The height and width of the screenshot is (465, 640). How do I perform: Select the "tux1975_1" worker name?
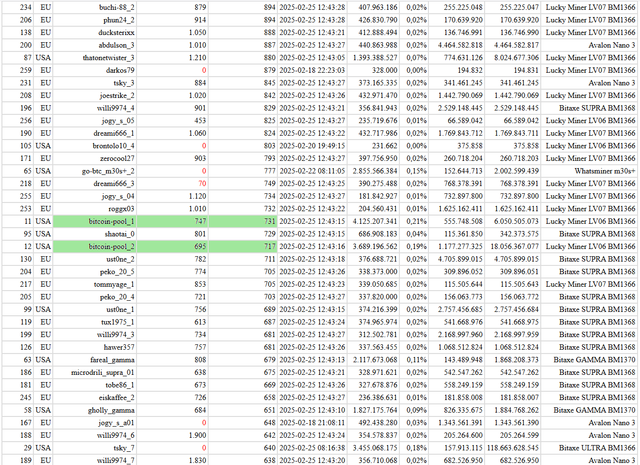tap(118, 322)
